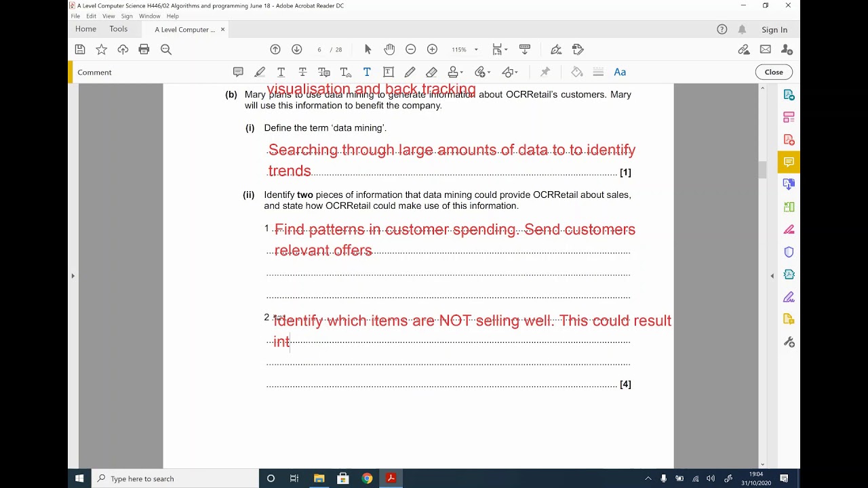
Task: Select the add text box tool
Action: click(x=389, y=72)
